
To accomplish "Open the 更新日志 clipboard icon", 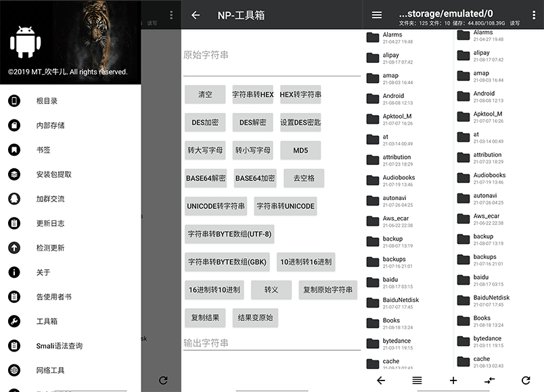I will click(x=14, y=223).
